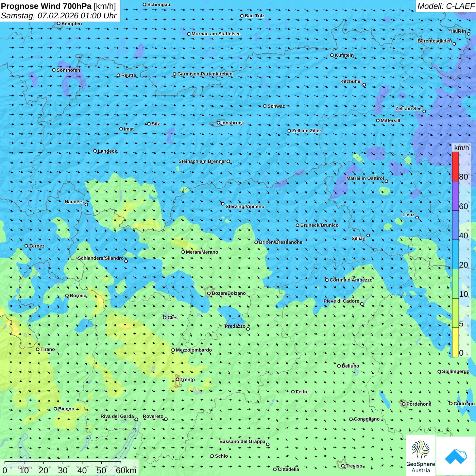Click the Riva del Garda label

pyautogui.click(x=117, y=416)
